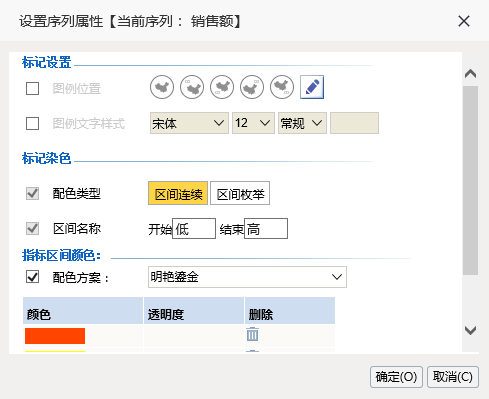Open the 宋体 font dropdown
Viewport: 489px width, 399px height.
pos(189,123)
